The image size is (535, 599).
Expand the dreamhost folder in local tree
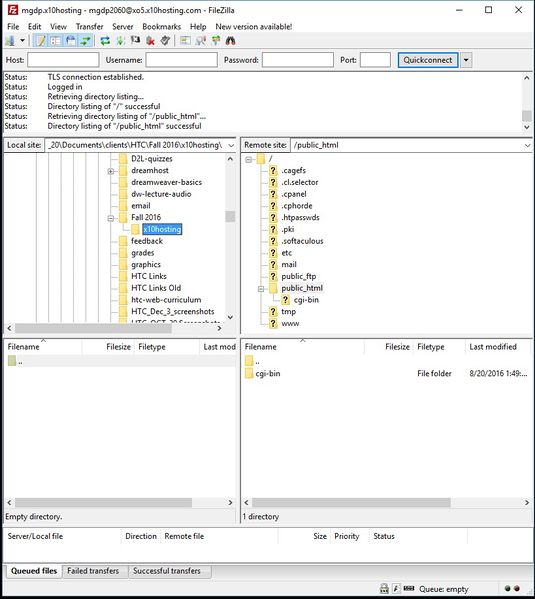111,171
